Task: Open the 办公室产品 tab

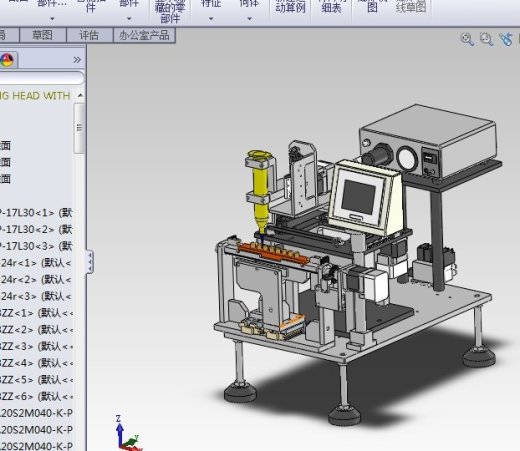Action: coord(144,35)
